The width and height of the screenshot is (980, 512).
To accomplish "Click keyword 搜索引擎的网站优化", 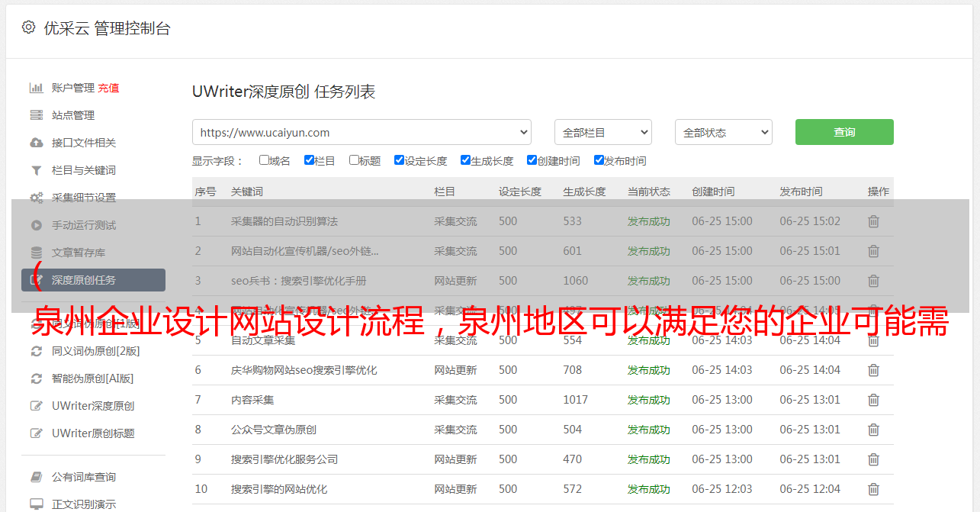I will tap(279, 489).
